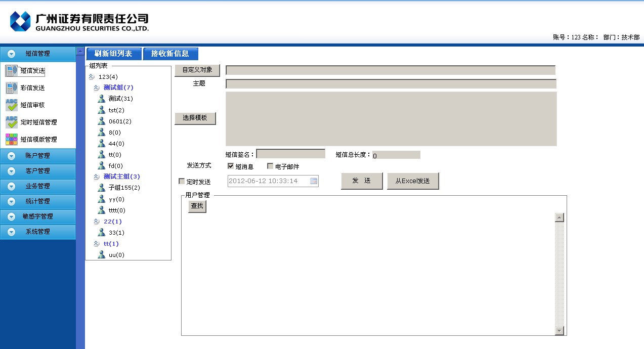Open the 定时短信管理 menu item

[x=38, y=122]
